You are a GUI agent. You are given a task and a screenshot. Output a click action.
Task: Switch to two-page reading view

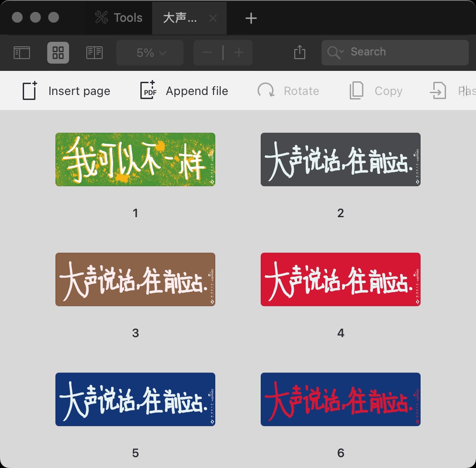click(94, 53)
